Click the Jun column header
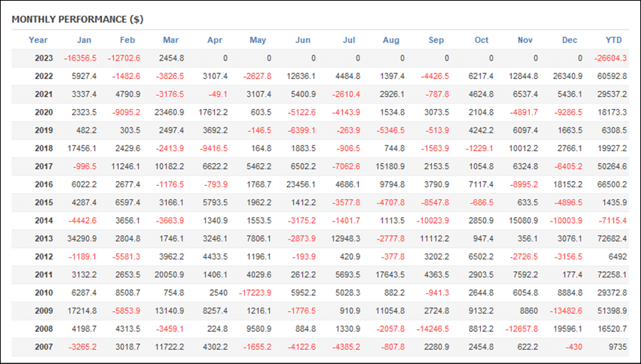641x364 pixels. click(303, 40)
